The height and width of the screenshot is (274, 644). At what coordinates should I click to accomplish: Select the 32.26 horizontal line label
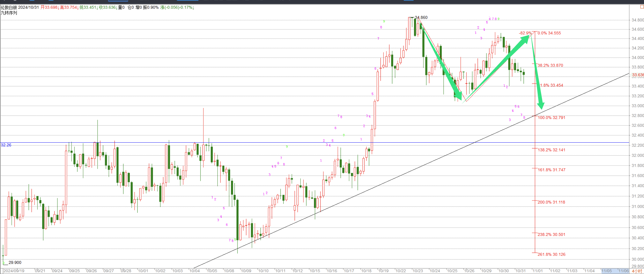point(6,145)
